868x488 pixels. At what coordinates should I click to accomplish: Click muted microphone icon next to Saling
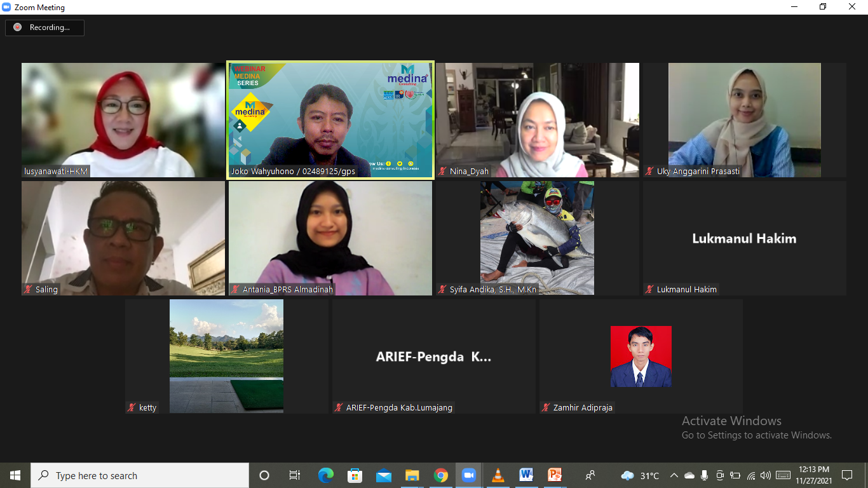[x=28, y=290]
